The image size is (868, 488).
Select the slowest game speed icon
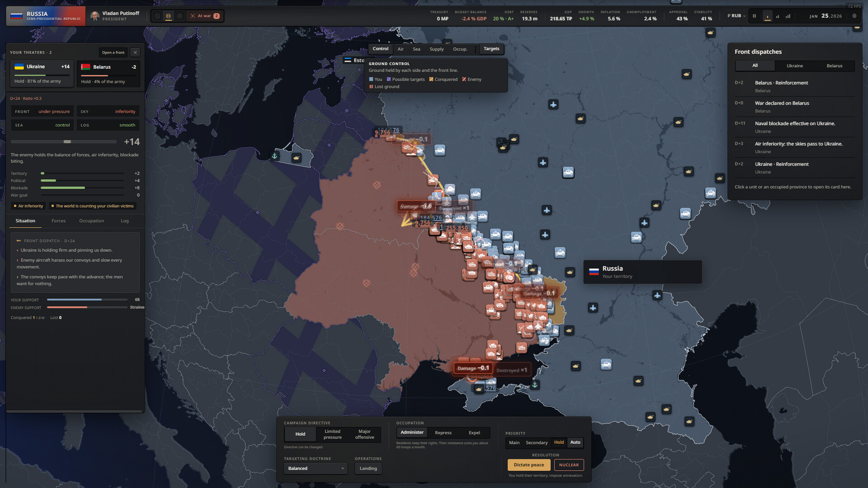click(x=767, y=16)
